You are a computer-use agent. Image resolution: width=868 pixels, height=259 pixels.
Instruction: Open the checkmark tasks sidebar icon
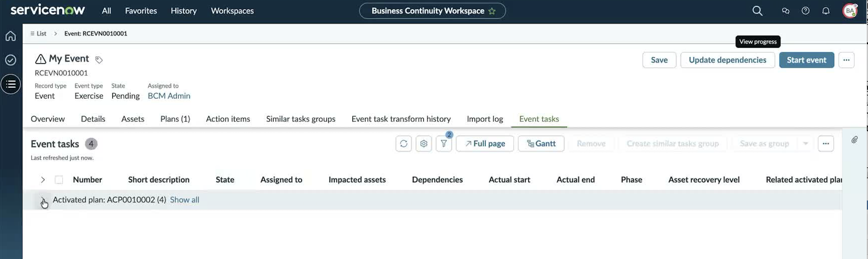coord(11,60)
